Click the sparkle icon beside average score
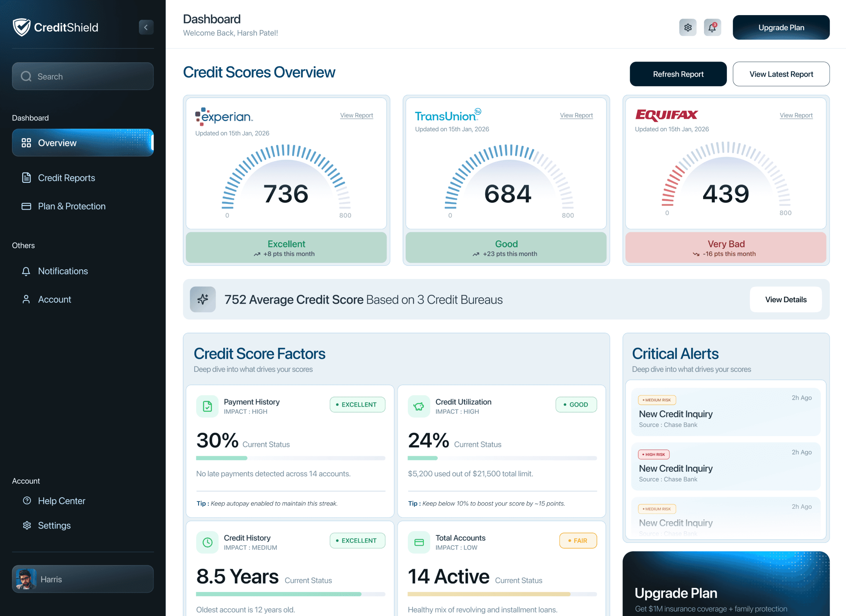This screenshot has height=616, width=846. click(x=203, y=299)
